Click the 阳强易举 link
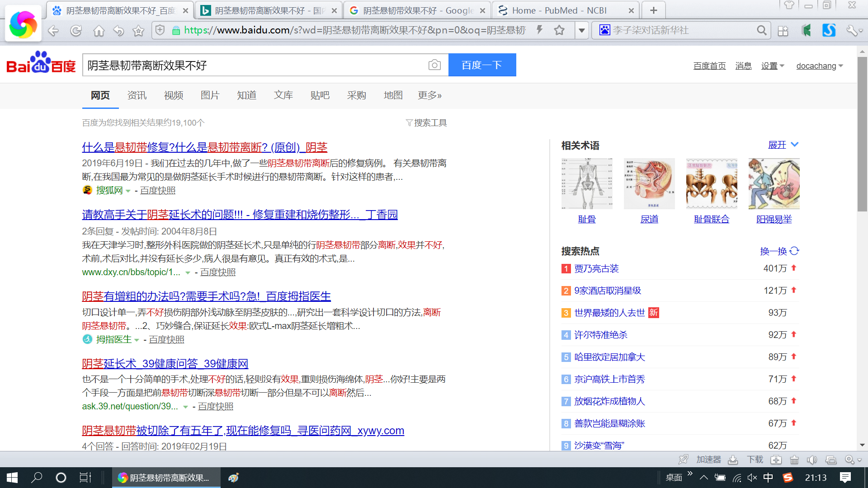 774,219
